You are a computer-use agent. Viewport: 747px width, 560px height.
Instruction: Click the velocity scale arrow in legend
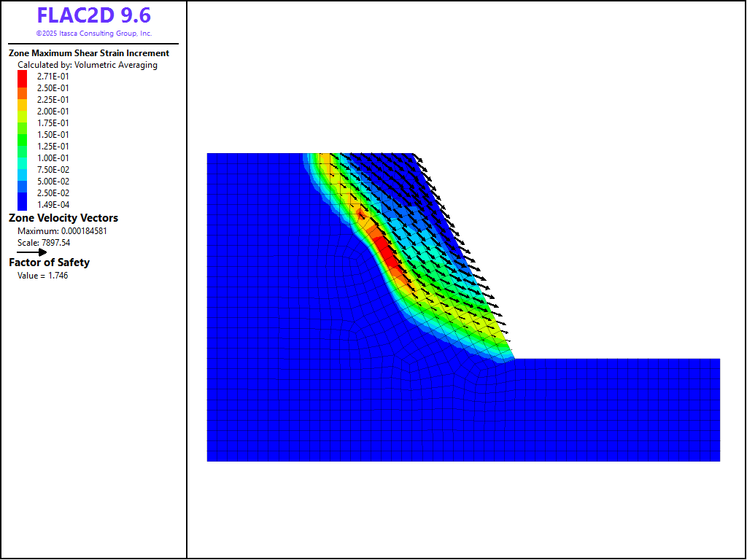[32, 252]
